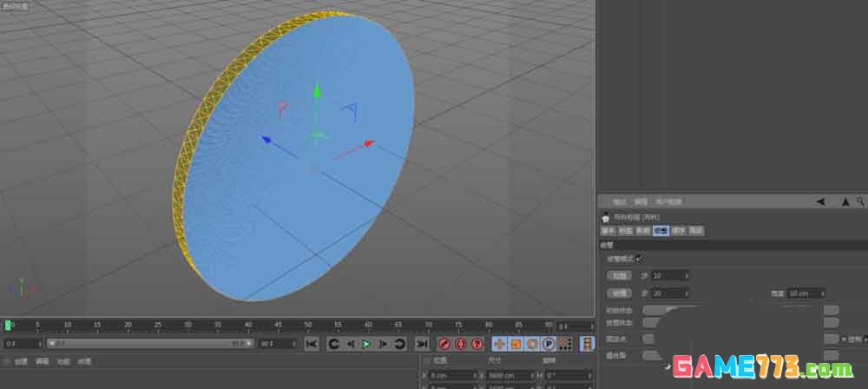
Task: Click the green plane handle of the gizmo
Action: click(317, 135)
